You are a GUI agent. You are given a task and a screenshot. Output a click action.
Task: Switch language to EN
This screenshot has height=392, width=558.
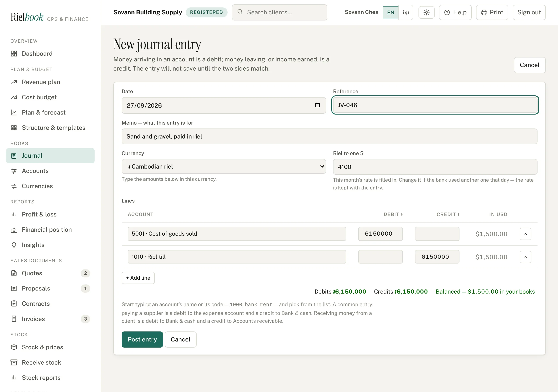[391, 12]
